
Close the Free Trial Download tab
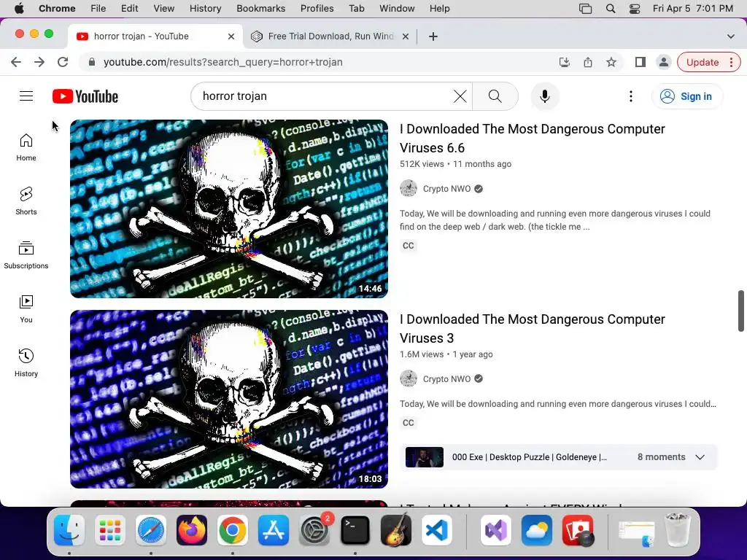(406, 36)
